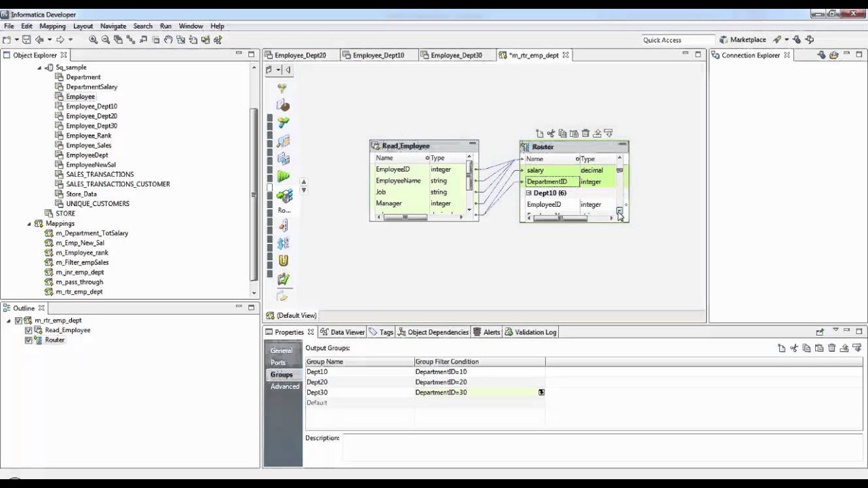Click the move up icon above Router
Image resolution: width=868 pixels, height=488 pixels.
(597, 134)
